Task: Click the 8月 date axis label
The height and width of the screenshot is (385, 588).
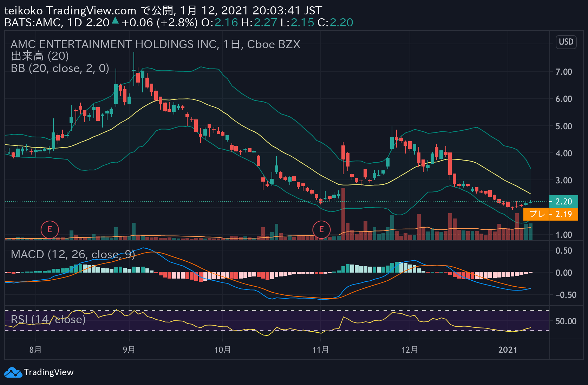Action: coord(35,350)
